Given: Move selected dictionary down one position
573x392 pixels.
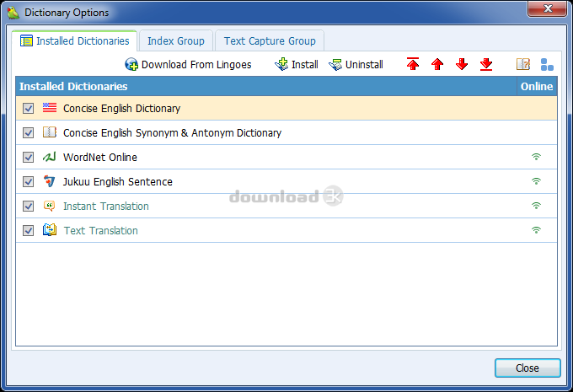Looking at the screenshot, I should (x=462, y=64).
